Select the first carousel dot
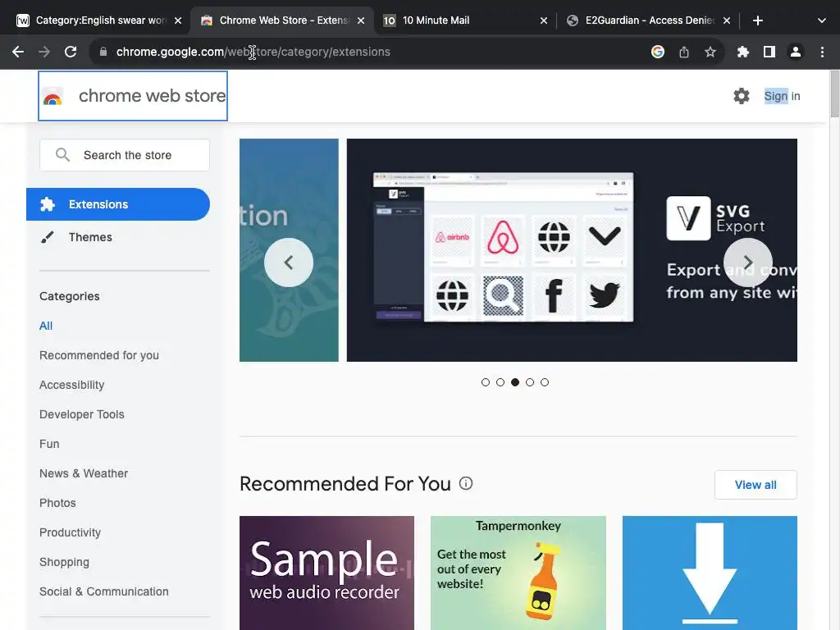Image resolution: width=840 pixels, height=630 pixels. 486,382
